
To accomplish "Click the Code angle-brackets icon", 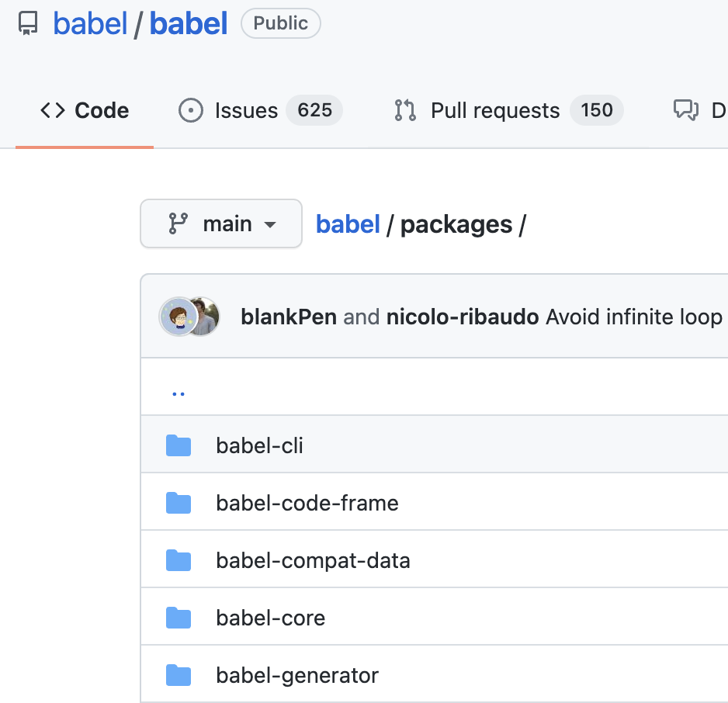I will tap(53, 110).
